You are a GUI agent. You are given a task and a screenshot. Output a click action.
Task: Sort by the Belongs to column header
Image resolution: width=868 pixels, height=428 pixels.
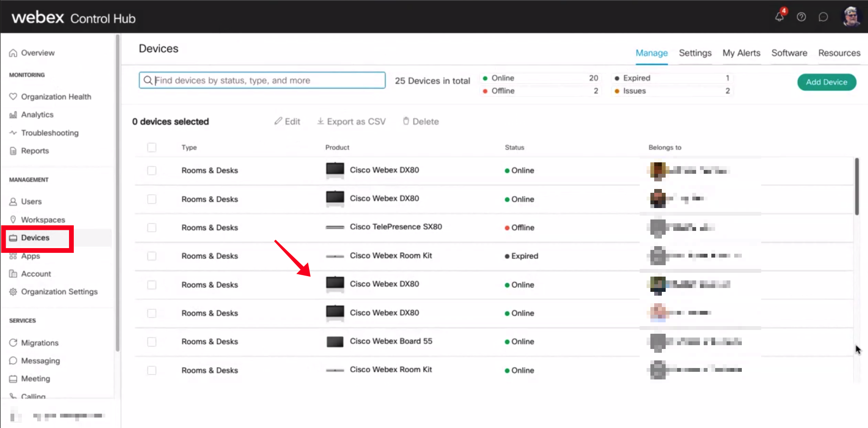click(665, 148)
